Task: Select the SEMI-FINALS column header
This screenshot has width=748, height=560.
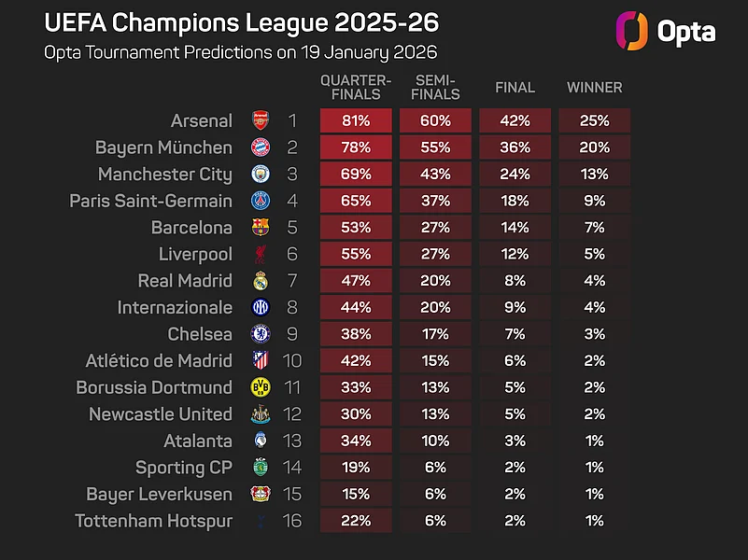Action: pos(435,87)
